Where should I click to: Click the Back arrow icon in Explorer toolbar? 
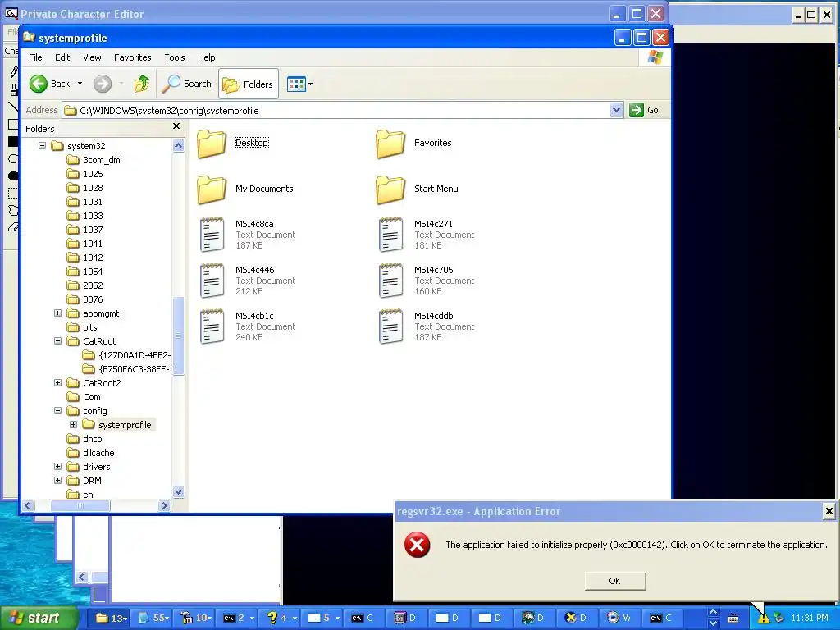(x=38, y=84)
